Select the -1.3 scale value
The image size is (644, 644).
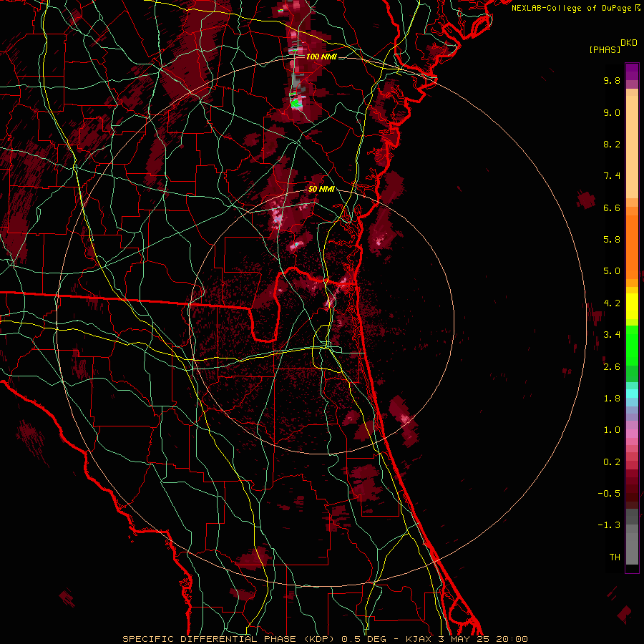(609, 525)
